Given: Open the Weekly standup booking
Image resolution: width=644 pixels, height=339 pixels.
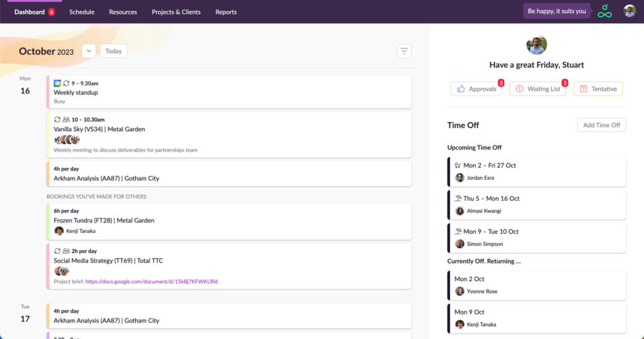Looking at the screenshot, I should (x=229, y=92).
